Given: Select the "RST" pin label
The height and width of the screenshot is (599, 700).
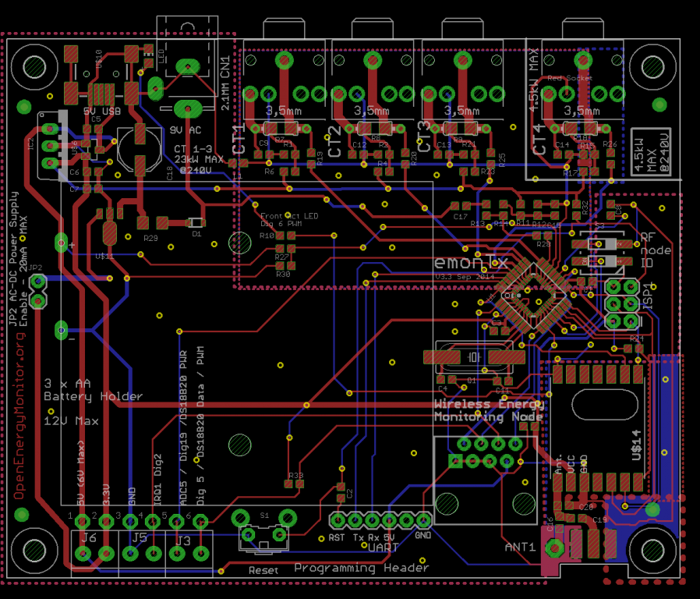Looking at the screenshot, I should (337, 537).
